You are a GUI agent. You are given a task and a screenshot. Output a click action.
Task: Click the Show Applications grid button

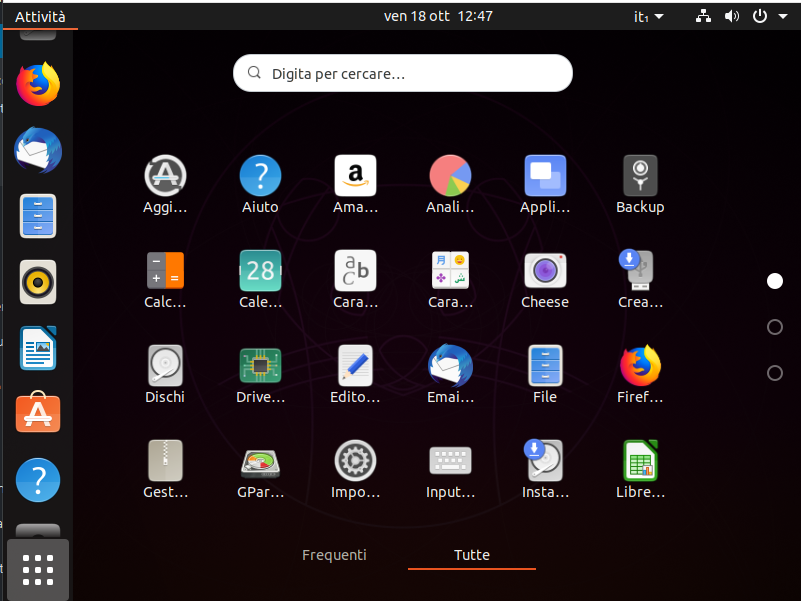click(38, 569)
